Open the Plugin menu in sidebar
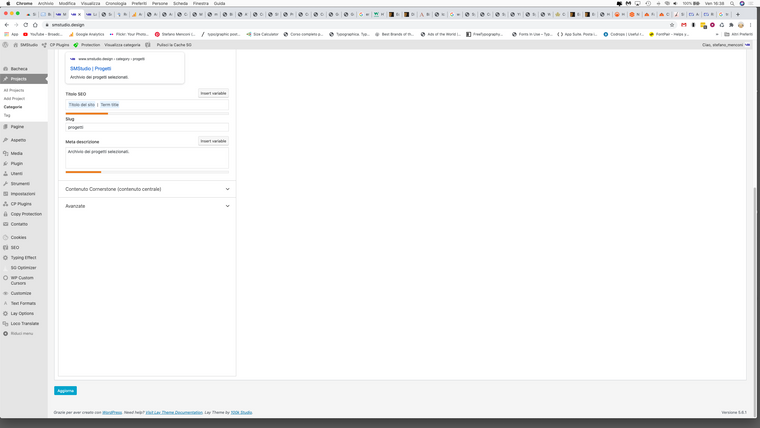 click(x=17, y=163)
